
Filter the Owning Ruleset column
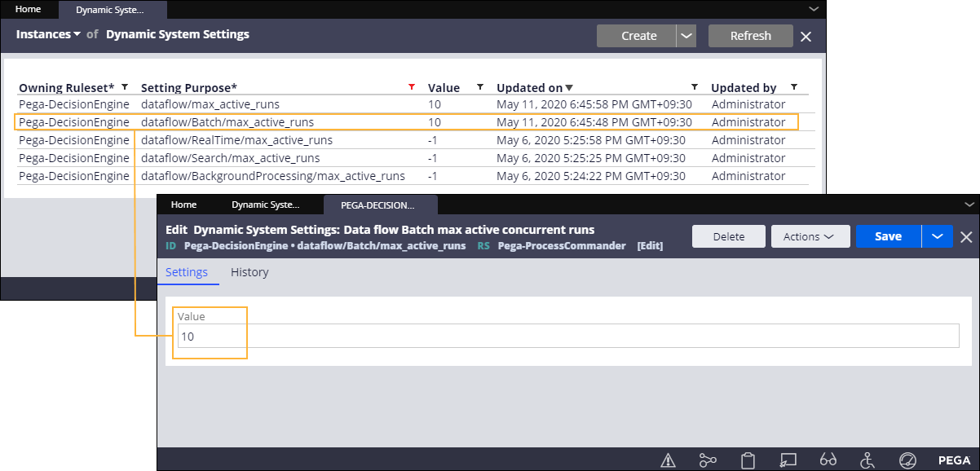124,87
